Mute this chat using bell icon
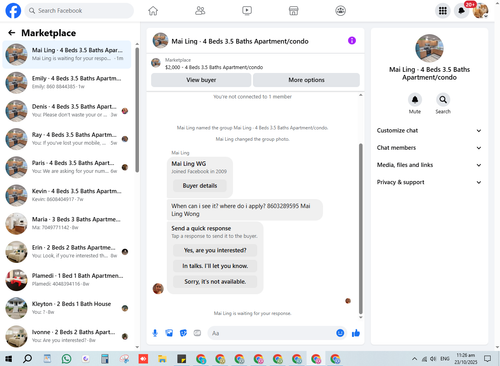Image resolution: width=500 pixels, height=366 pixels. (415, 100)
